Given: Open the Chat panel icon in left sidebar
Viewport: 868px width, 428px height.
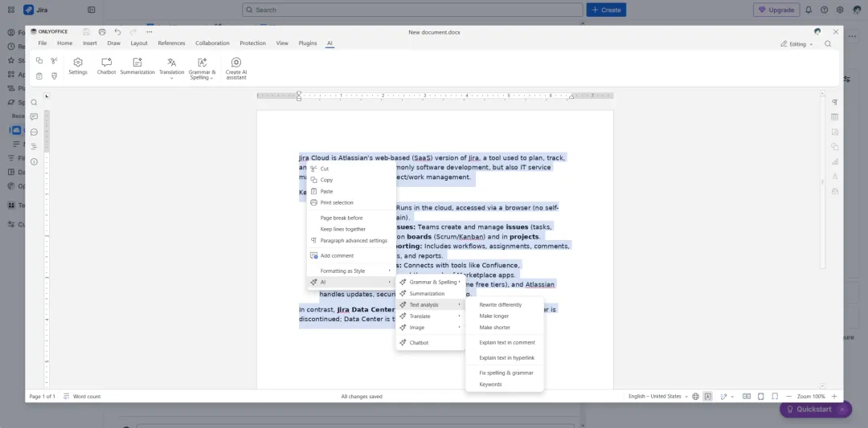Looking at the screenshot, I should [x=34, y=132].
